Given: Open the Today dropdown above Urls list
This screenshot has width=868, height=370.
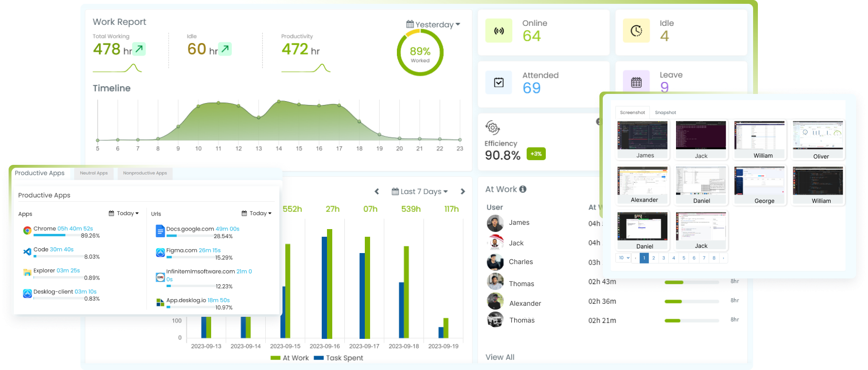Looking at the screenshot, I should (257, 213).
